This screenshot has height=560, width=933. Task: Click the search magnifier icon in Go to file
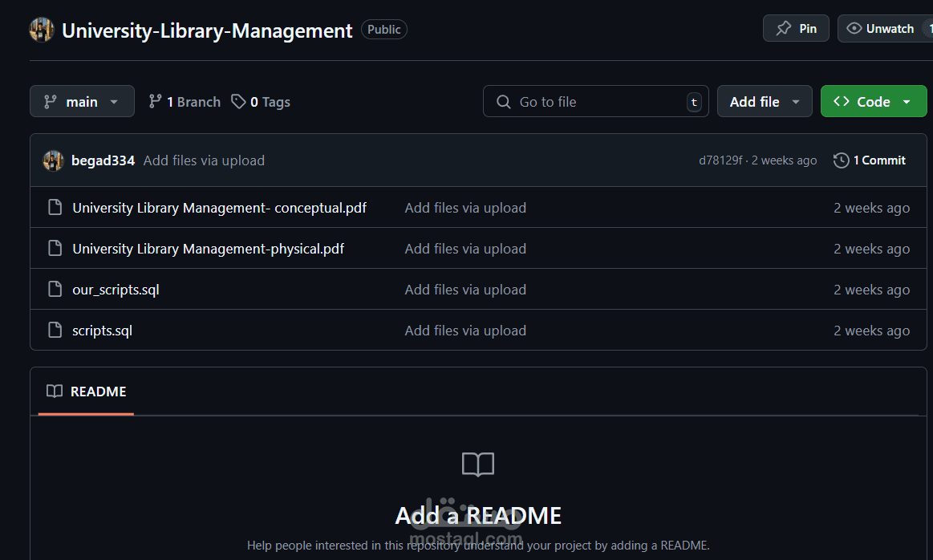coord(503,102)
